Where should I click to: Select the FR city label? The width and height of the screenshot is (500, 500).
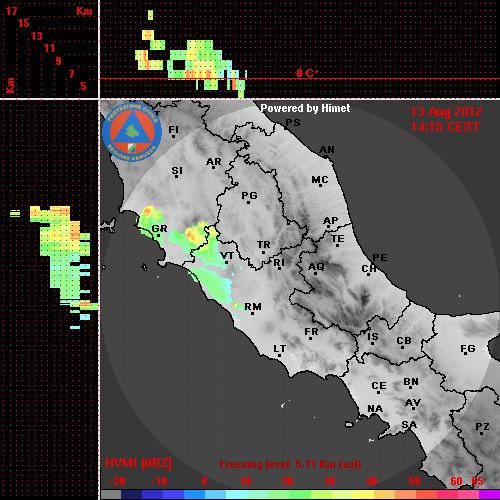(x=311, y=332)
